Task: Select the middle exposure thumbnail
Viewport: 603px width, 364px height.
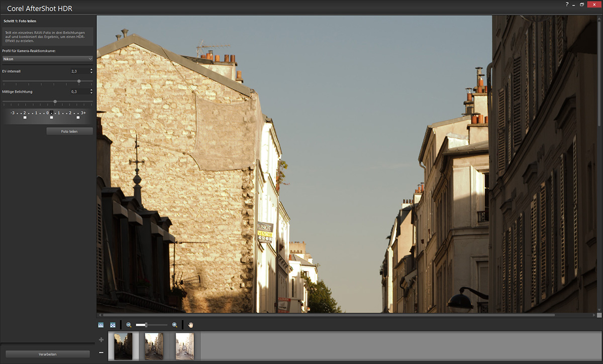Action: pyautogui.click(x=154, y=346)
